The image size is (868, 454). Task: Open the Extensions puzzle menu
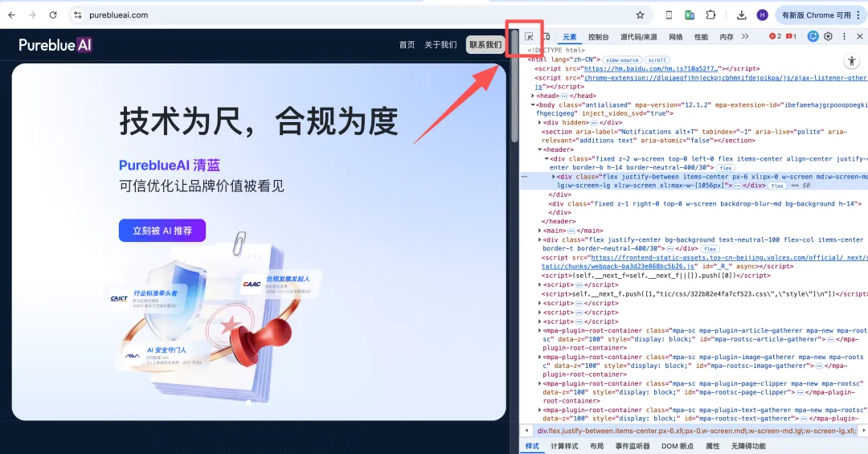(x=710, y=15)
